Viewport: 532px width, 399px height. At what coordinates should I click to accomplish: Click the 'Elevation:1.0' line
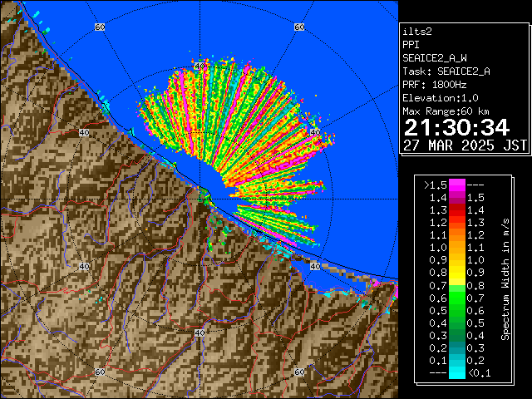pos(441,98)
